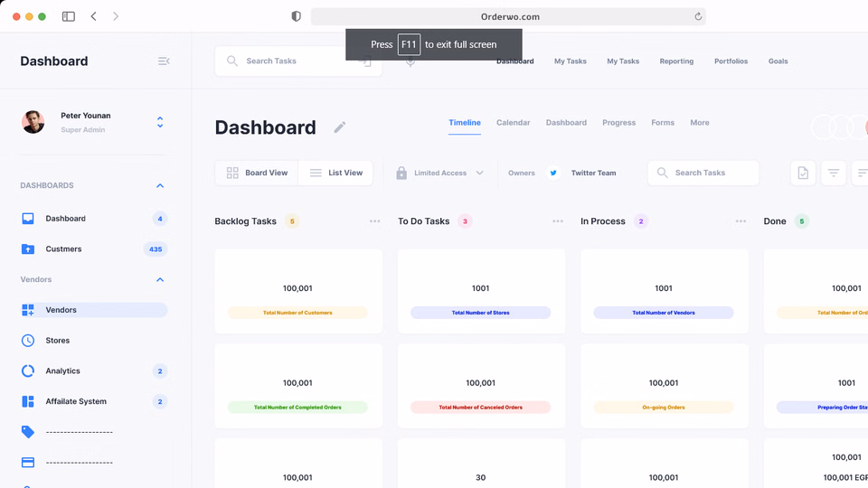This screenshot has width=868, height=488.
Task: Click the Custmers folder icon in sidebar
Action: click(x=28, y=249)
